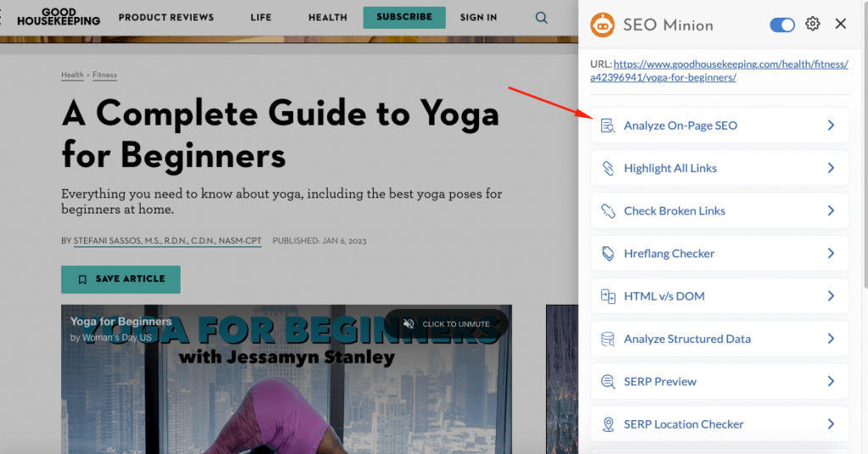
Task: Open Product Reviews menu
Action: tap(166, 18)
